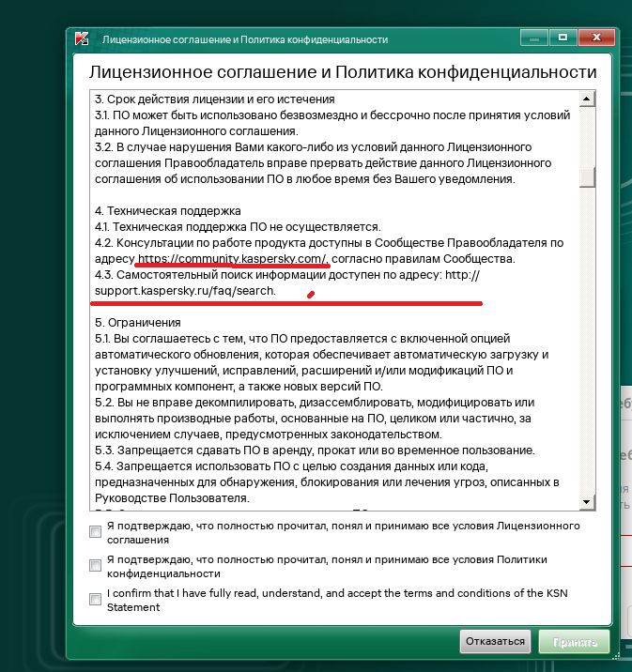Click the Kaspersky logo icon in title bar
Image resolution: width=632 pixels, height=672 pixels.
tap(82, 38)
